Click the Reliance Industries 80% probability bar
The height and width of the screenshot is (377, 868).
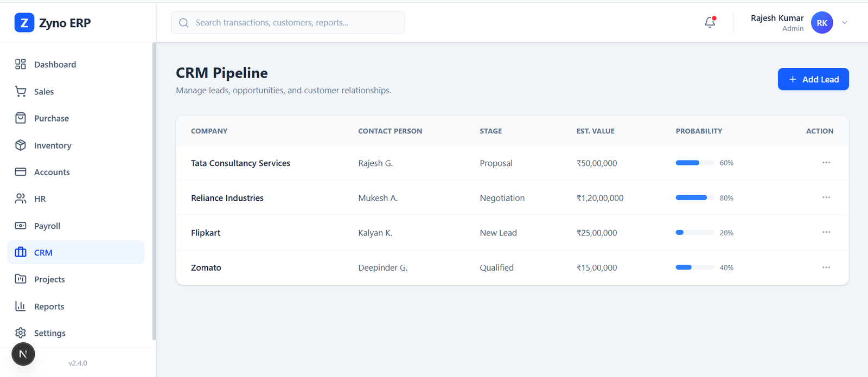(x=694, y=198)
